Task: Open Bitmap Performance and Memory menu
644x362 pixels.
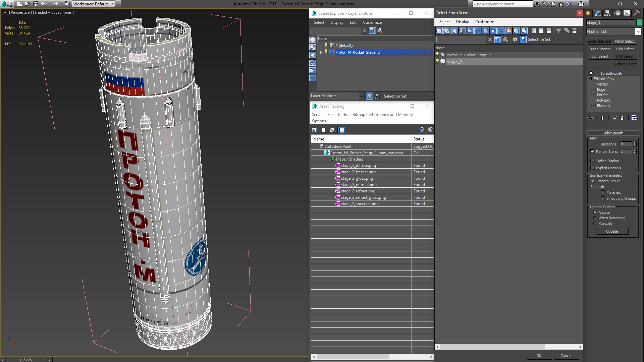Action: pos(382,115)
